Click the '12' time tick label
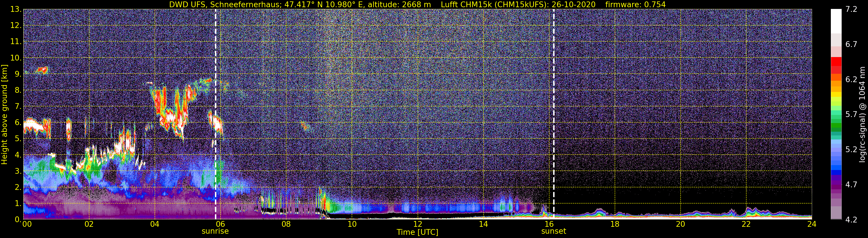This screenshot has height=238, width=868. pyautogui.click(x=417, y=224)
